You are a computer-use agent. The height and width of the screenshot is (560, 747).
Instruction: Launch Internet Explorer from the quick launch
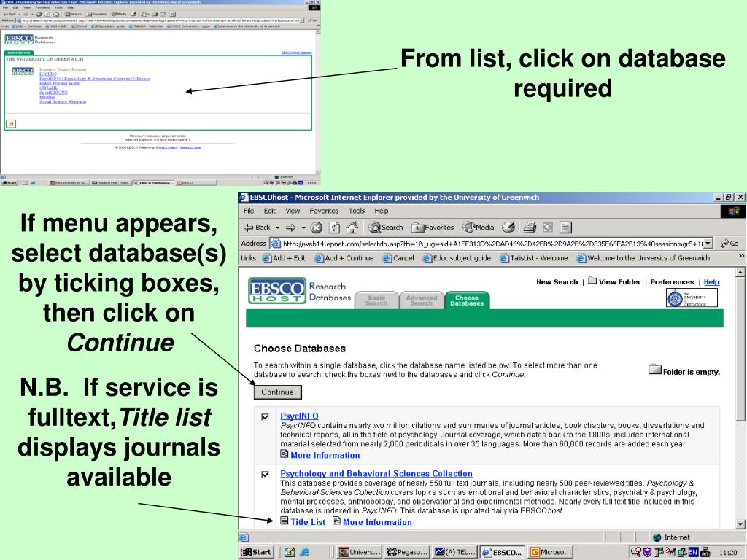(x=304, y=552)
